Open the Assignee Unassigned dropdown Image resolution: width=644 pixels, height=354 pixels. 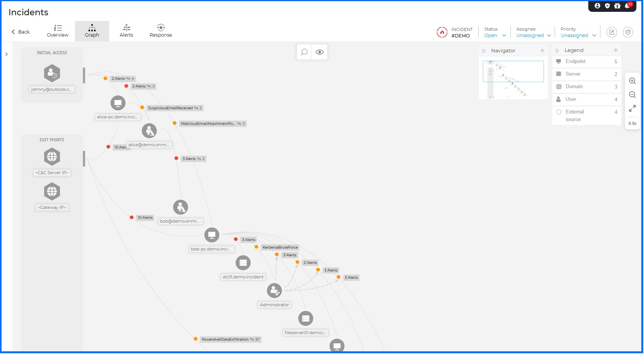[532, 35]
